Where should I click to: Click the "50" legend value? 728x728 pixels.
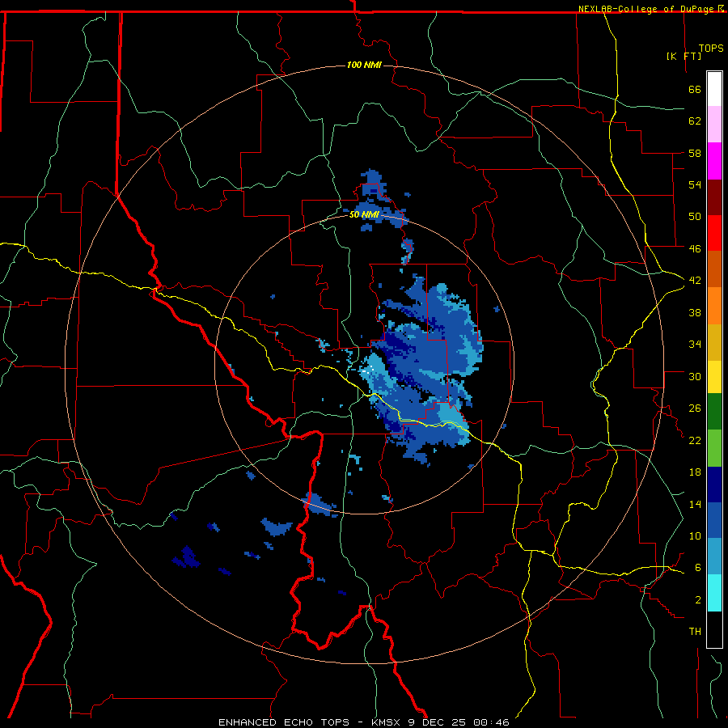click(x=695, y=216)
